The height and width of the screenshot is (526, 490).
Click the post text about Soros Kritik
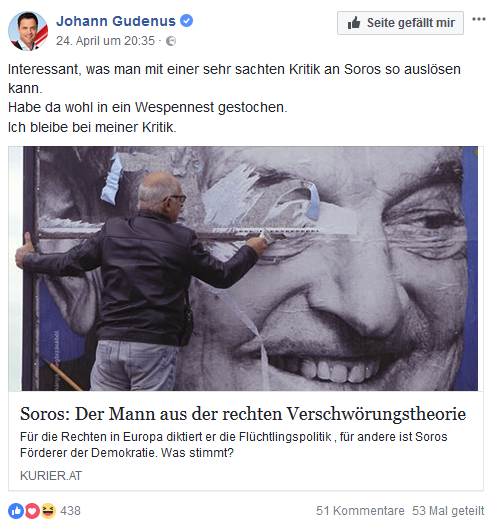(x=234, y=98)
